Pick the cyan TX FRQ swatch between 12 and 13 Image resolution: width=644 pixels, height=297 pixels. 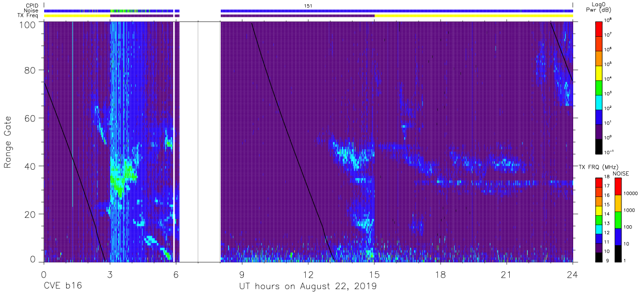(x=599, y=229)
